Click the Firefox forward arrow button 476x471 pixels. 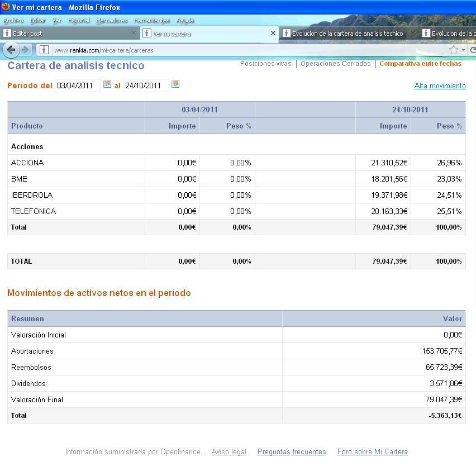click(26, 50)
